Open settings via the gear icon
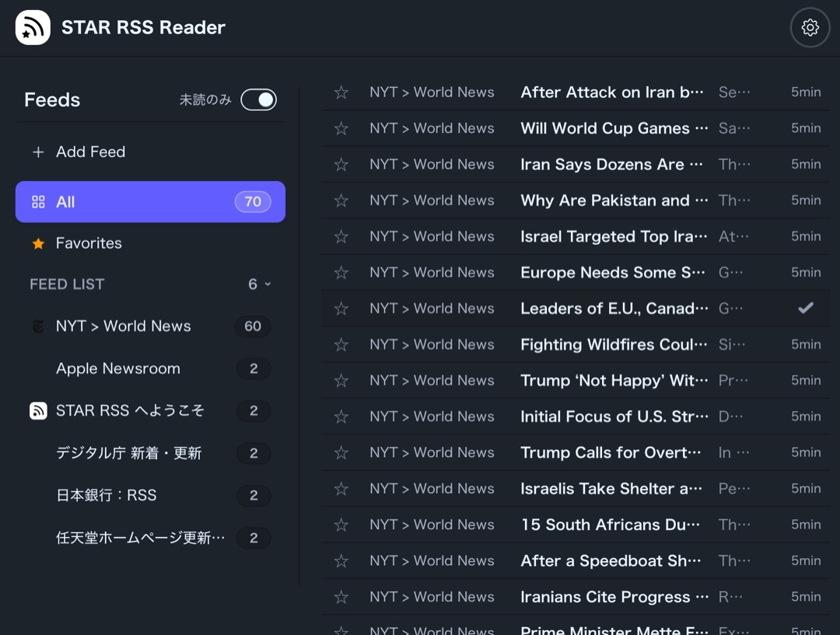 pyautogui.click(x=810, y=28)
